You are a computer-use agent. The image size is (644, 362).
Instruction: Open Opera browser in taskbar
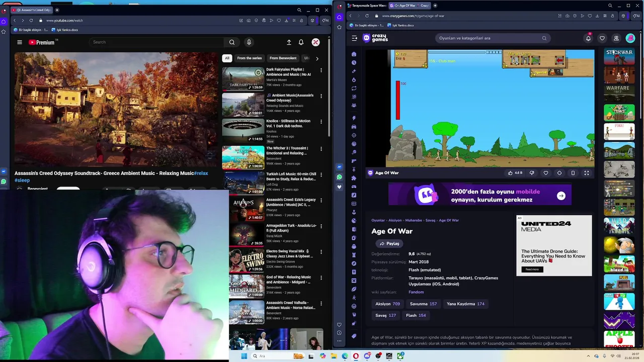356,356
